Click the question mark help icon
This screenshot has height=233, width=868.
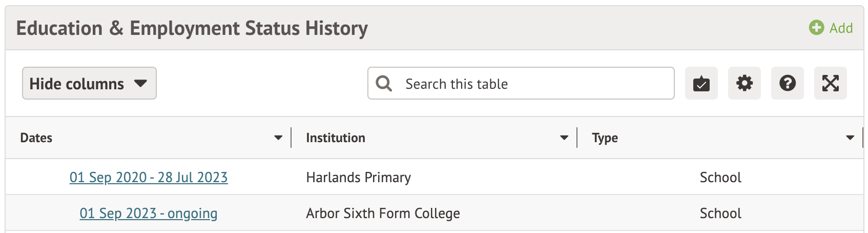click(787, 83)
